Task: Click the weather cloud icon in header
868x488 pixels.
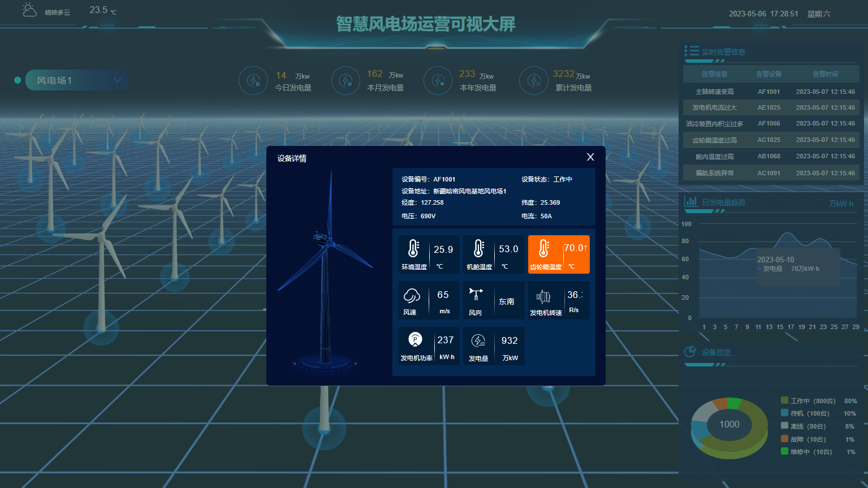Action: pos(29,10)
